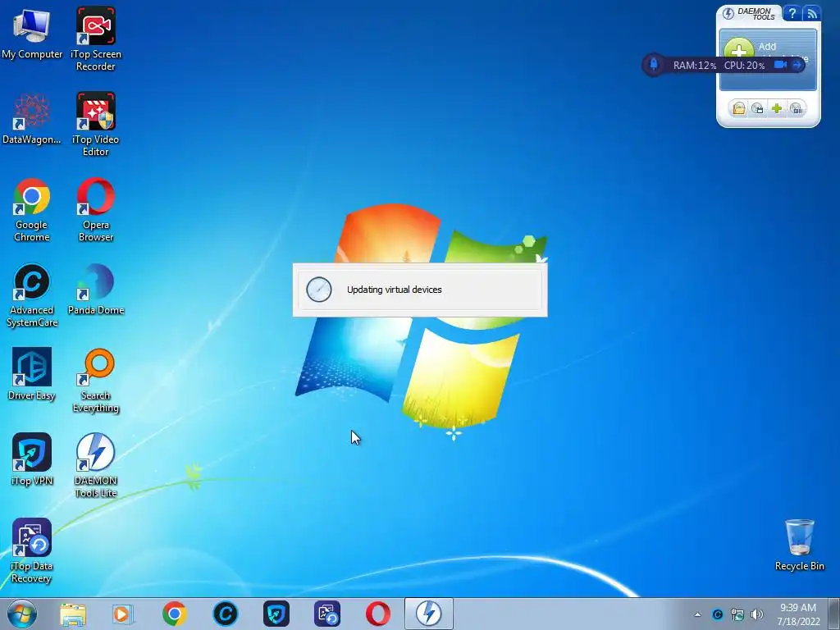Open Windows Media Player from taskbar

(x=123, y=614)
